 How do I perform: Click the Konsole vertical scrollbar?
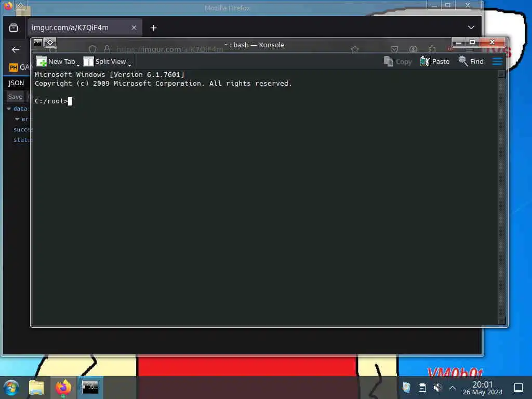point(502,197)
